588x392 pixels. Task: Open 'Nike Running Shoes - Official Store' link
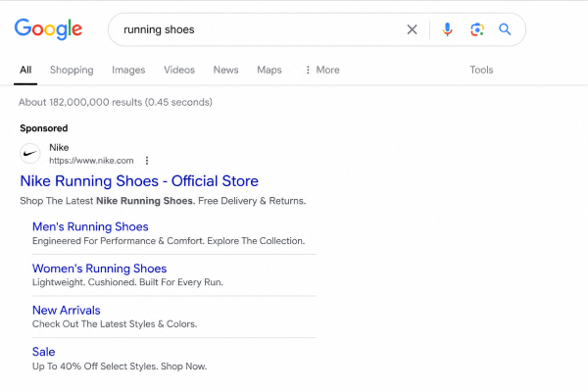coord(139,181)
